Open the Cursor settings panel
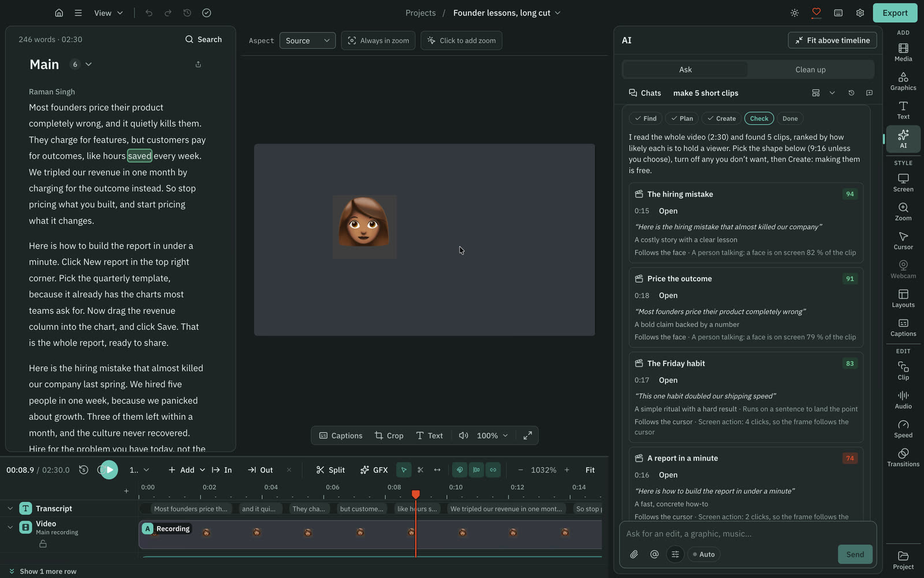The image size is (924, 578). coord(903,240)
